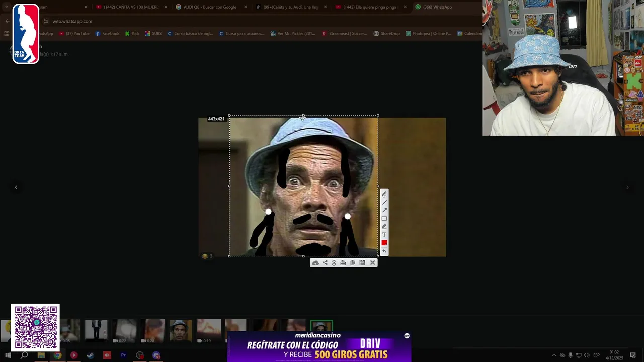Close the AUDI Q8 tab

246,7
